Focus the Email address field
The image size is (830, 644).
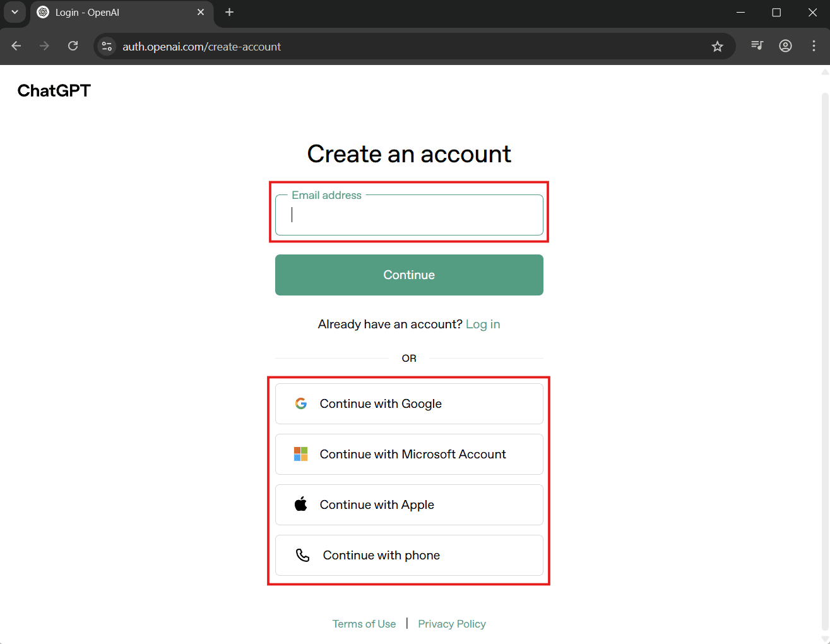coord(409,215)
